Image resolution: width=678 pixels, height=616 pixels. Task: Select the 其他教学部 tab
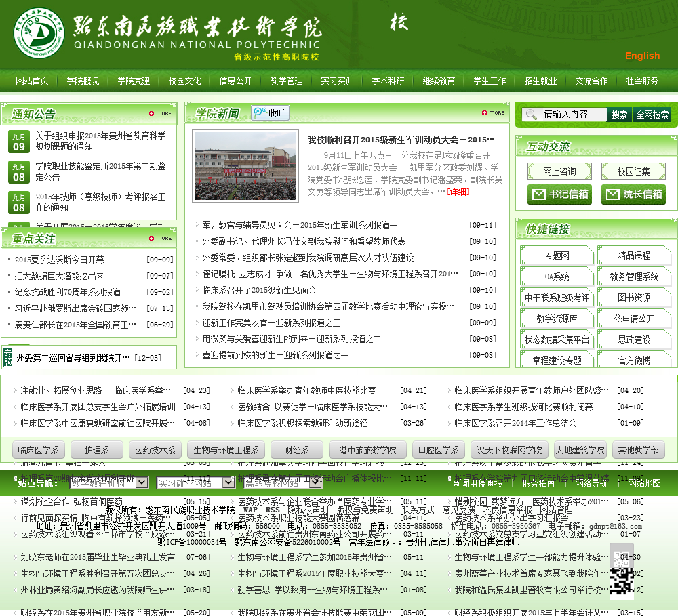(638, 451)
